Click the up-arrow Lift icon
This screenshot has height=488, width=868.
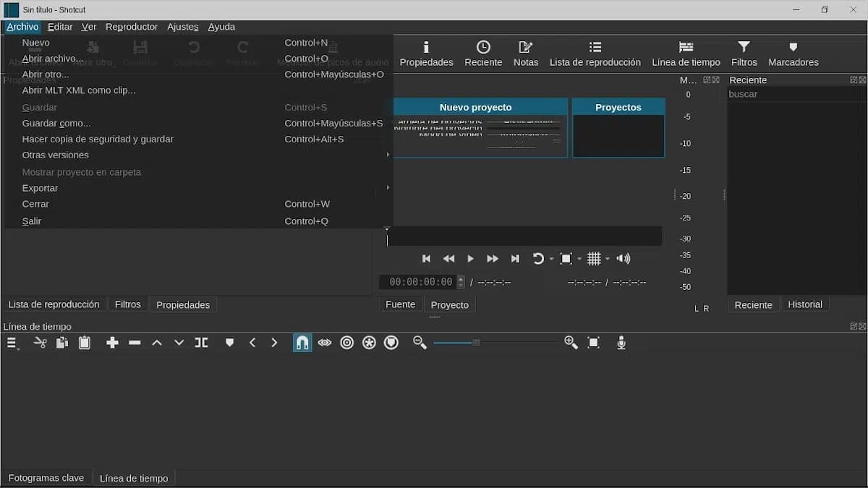157,343
